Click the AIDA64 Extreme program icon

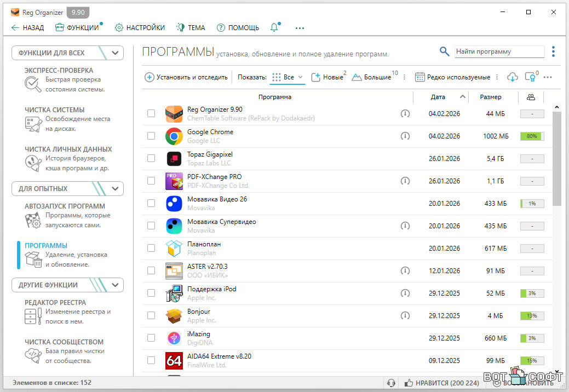pyautogui.click(x=174, y=361)
